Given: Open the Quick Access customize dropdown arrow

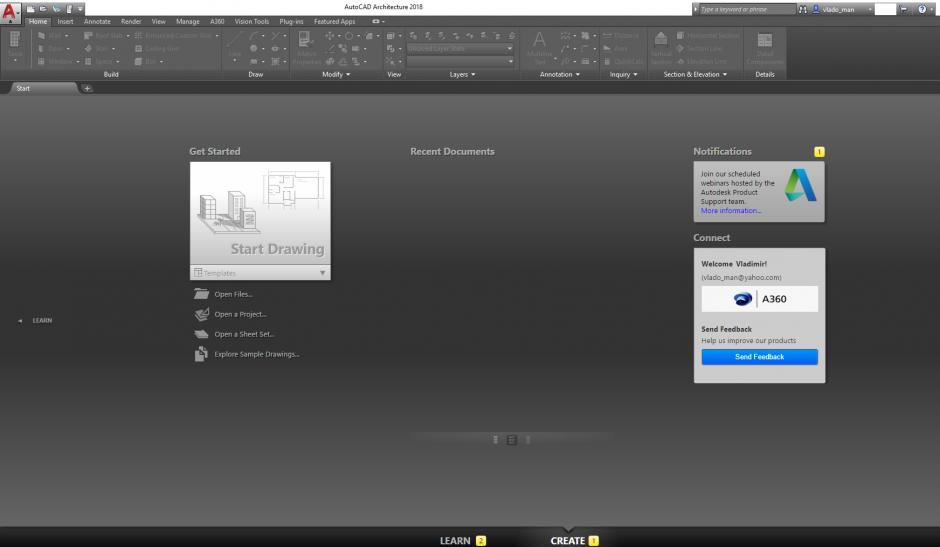Looking at the screenshot, I should (x=80, y=9).
